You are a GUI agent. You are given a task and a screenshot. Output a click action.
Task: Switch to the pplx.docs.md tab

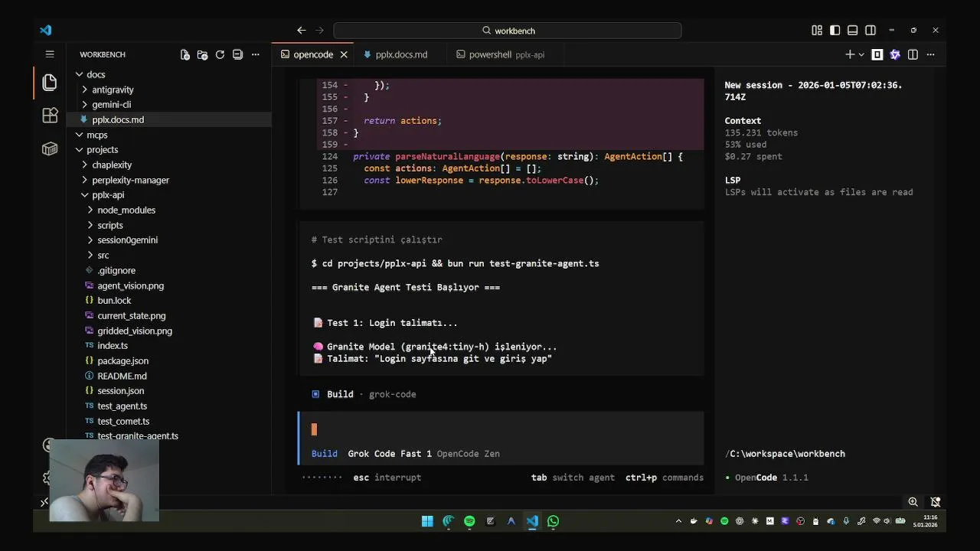401,54
